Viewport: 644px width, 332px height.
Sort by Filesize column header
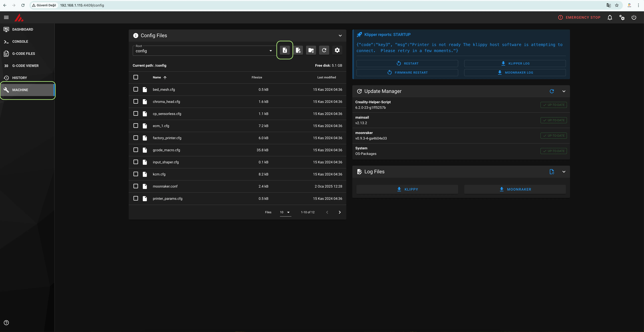coord(257,77)
